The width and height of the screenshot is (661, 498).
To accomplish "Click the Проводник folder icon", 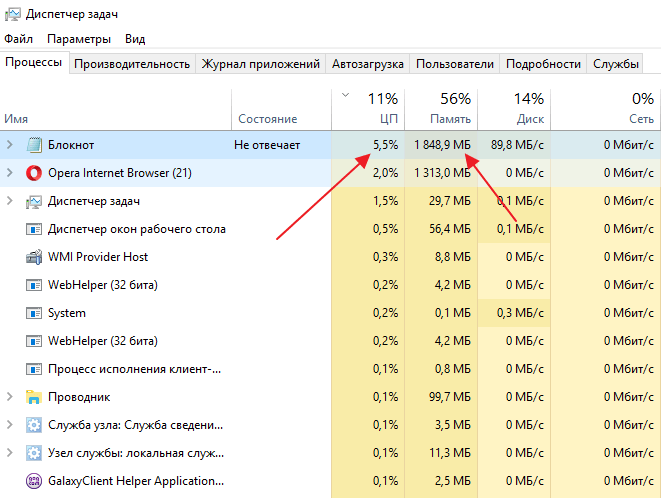I will 34,397.
